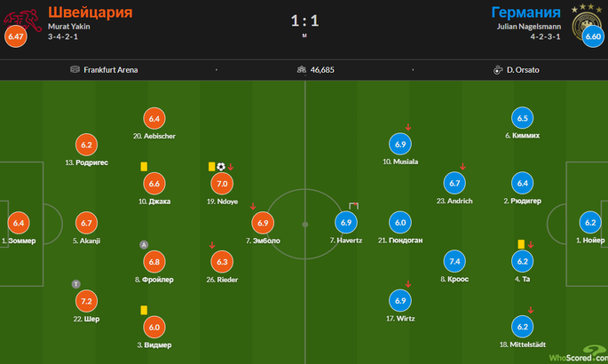Select player name 1. Зоммер
This screenshot has width=608, height=364.
point(19,241)
